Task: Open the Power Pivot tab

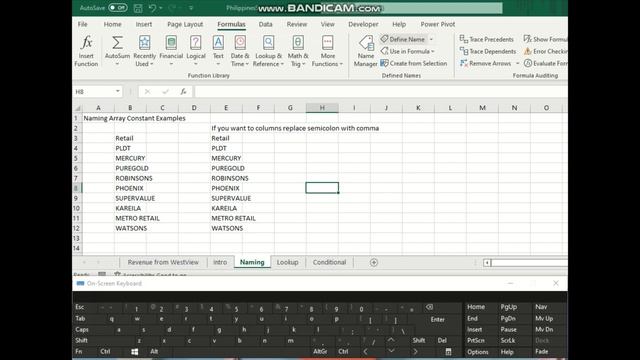Action: [x=438, y=24]
